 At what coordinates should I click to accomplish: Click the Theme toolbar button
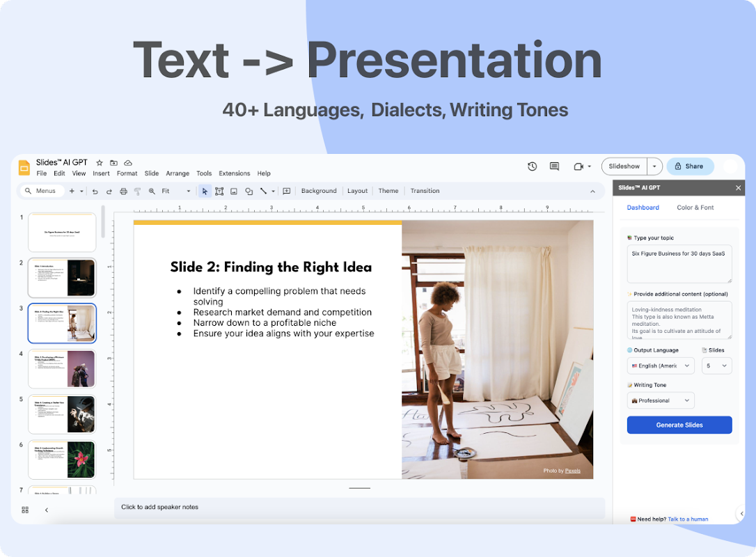coord(388,191)
